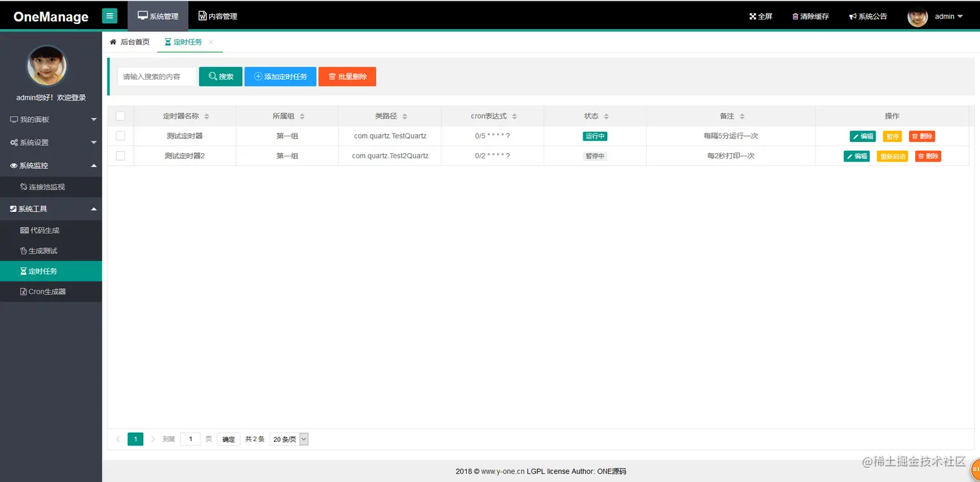Click the clear cache (清除缓存) icon

[810, 16]
